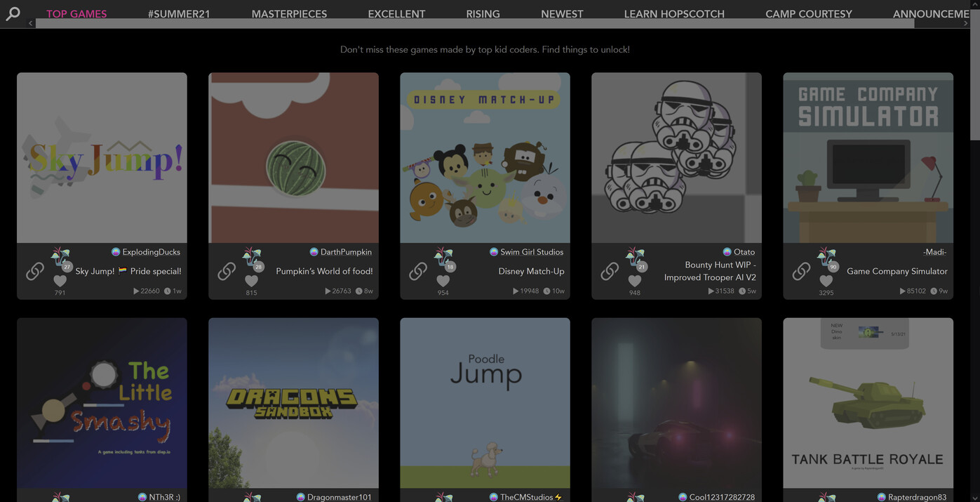This screenshot has height=502, width=980.
Task: Open -Madi- profile link
Action: (x=934, y=252)
